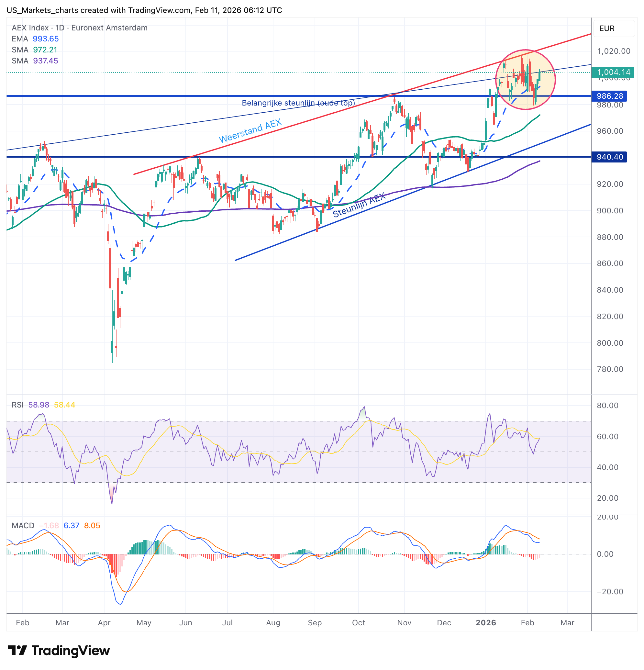The image size is (644, 670).
Task: Click the 2026 year marker on time axis
Action: [x=486, y=622]
